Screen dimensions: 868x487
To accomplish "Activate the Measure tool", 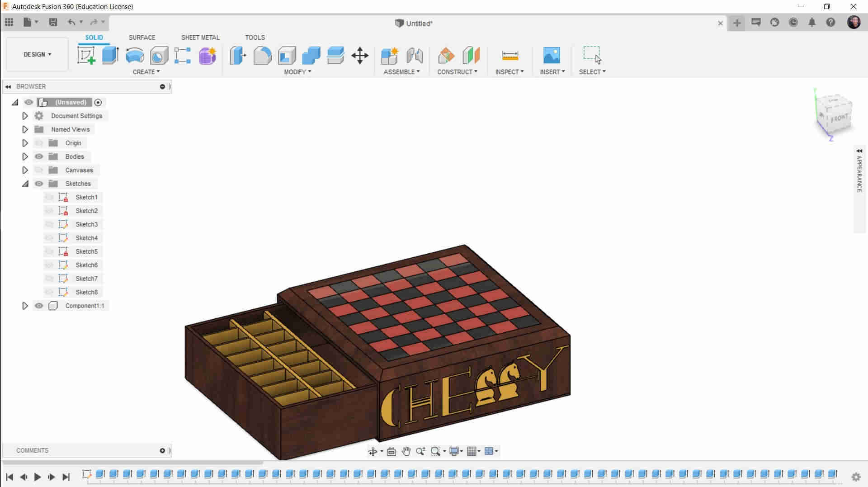I will (510, 56).
